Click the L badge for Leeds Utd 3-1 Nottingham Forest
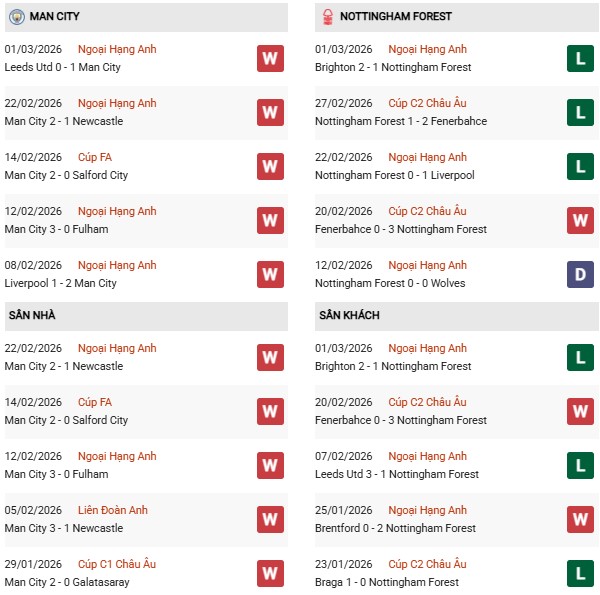Screen dimensions: 600x595 point(580,465)
